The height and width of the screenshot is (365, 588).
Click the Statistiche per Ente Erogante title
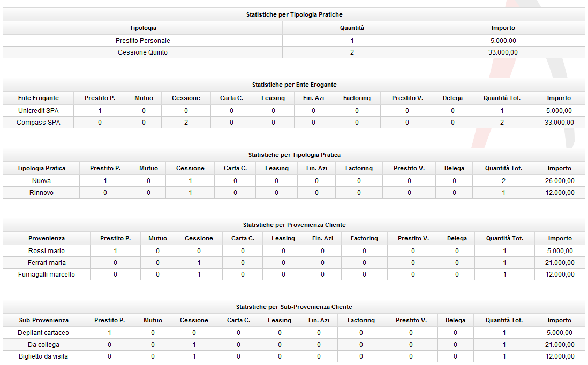click(x=294, y=85)
